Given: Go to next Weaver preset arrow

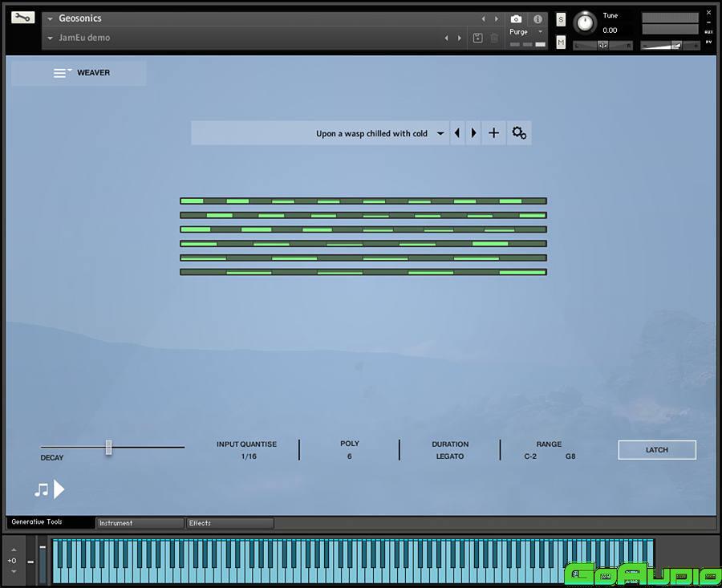Looking at the screenshot, I should [x=473, y=133].
